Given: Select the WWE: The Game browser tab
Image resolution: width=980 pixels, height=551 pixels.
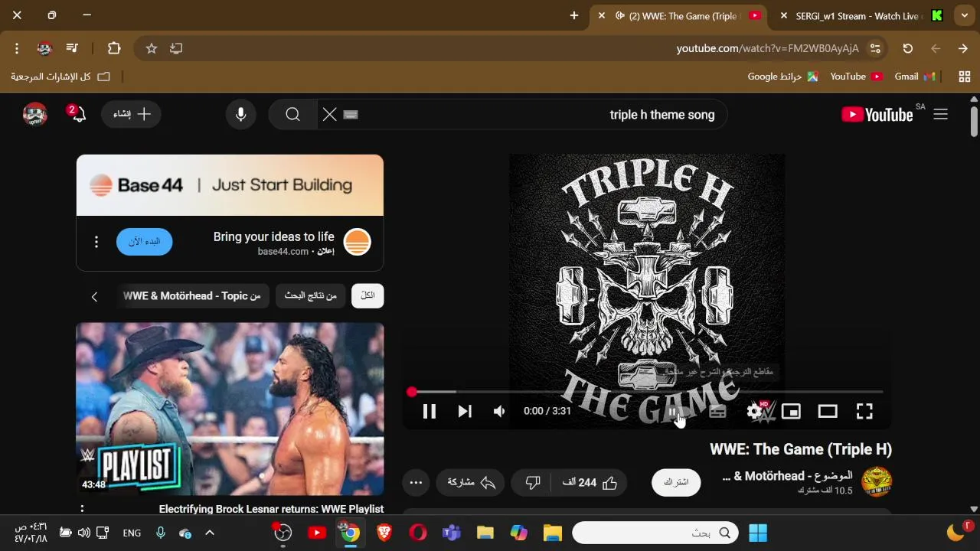Looking at the screenshot, I should coord(678,16).
